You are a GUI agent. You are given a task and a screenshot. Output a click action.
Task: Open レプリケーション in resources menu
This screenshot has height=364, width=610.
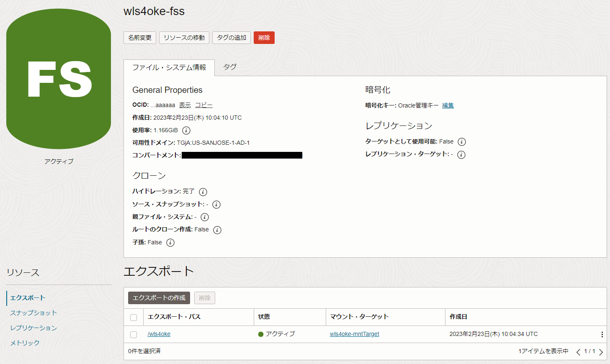click(33, 328)
